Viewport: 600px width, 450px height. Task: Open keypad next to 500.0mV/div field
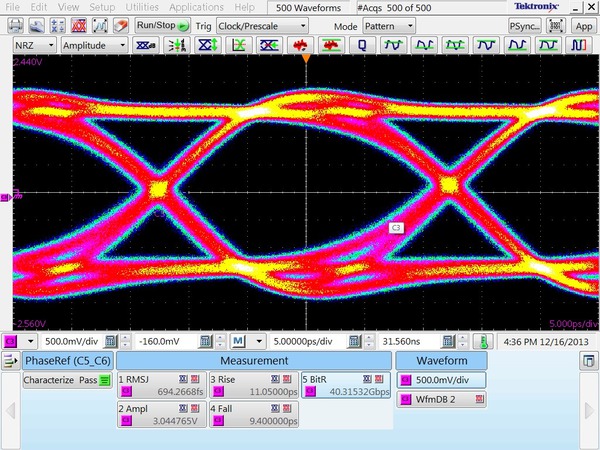point(111,341)
